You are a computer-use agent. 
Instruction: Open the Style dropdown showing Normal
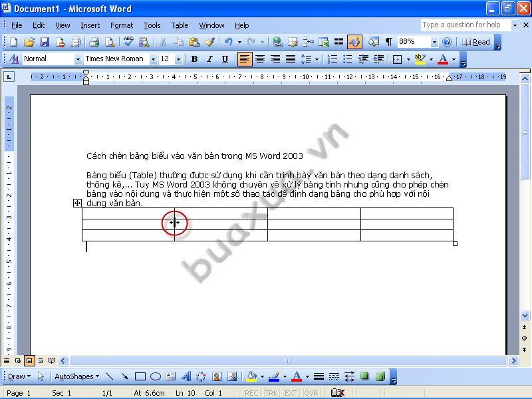(78, 59)
